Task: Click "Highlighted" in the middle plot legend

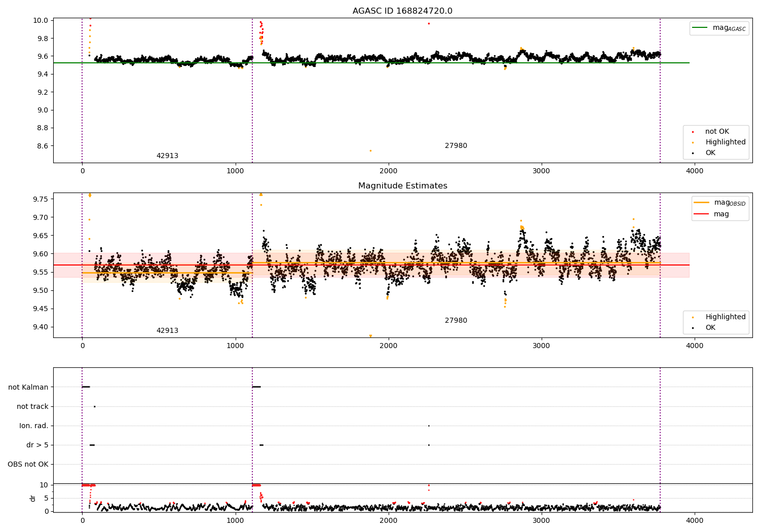Action: point(726,317)
